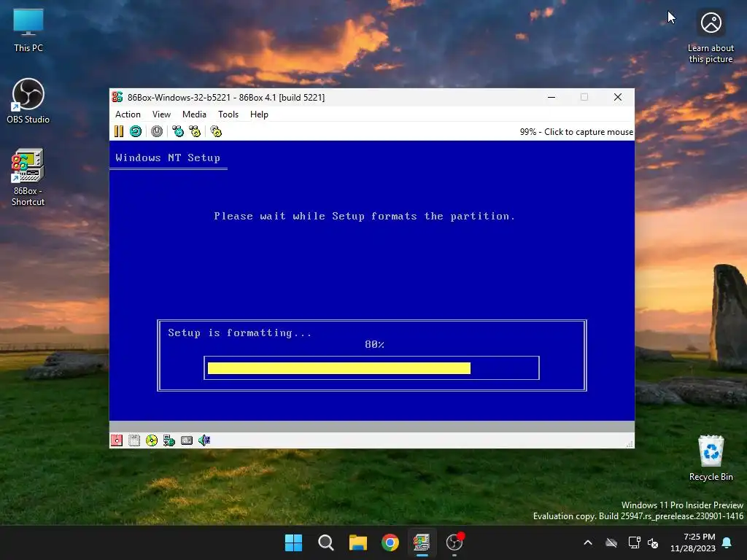Open taskbar Search
Screen dimensions: 747x560
coord(326,542)
